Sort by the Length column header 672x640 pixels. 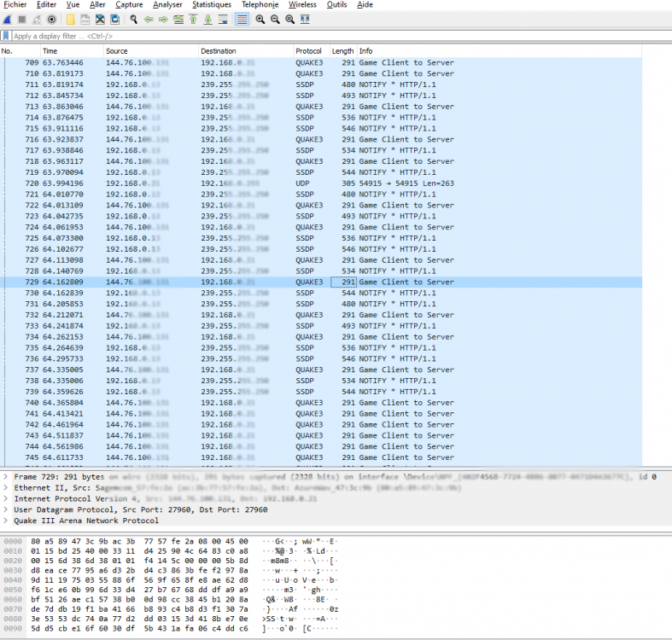pyautogui.click(x=342, y=51)
